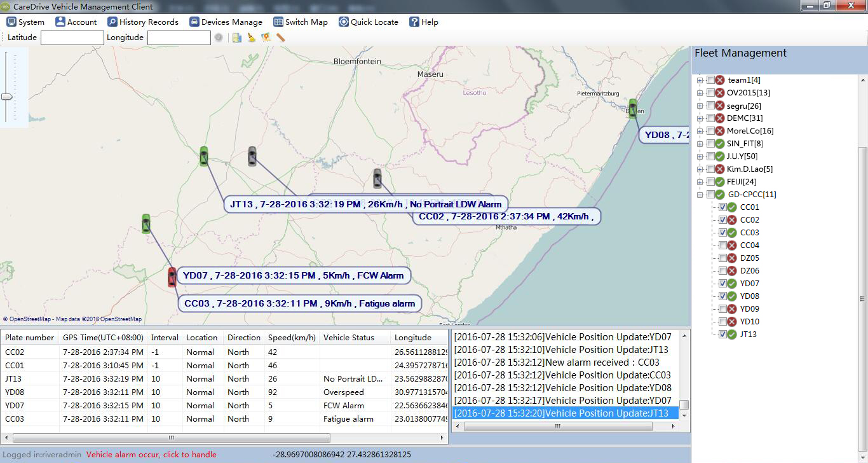
Task: Click the green online icon of J.U.Y[50]
Action: click(720, 156)
